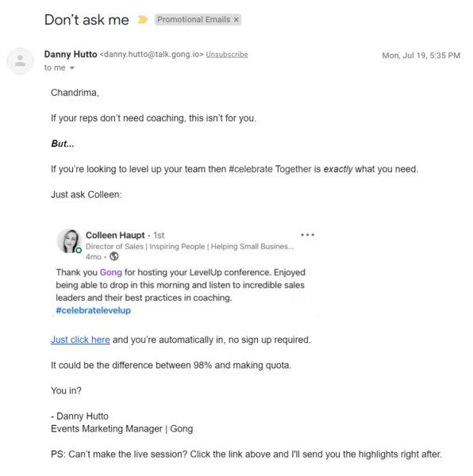
Task: Click the 1st connection degree badge
Action: coord(159,236)
